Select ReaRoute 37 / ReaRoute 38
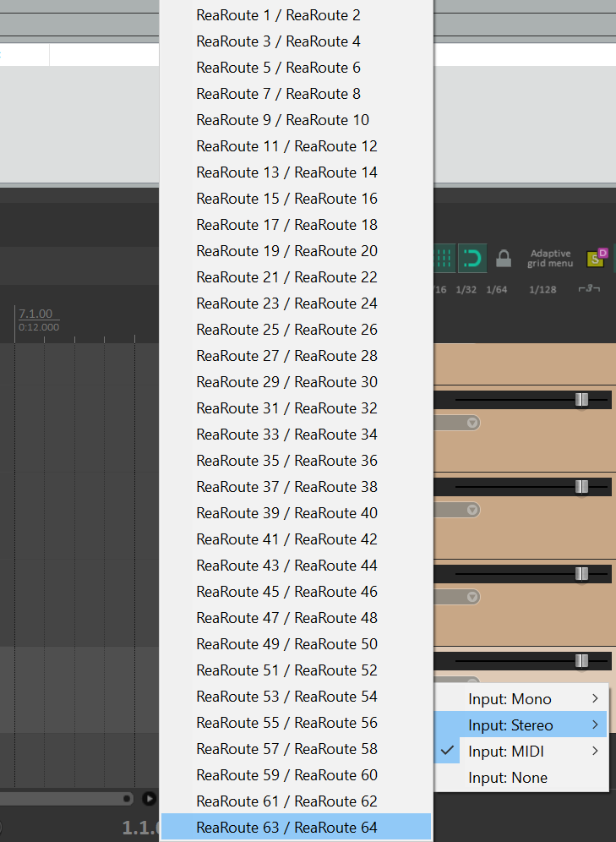616x842 pixels. click(297, 486)
